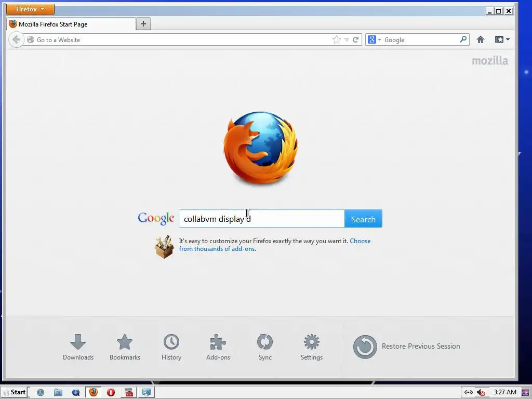Open History from the start page
This screenshot has width=532, height=399.
(x=171, y=347)
